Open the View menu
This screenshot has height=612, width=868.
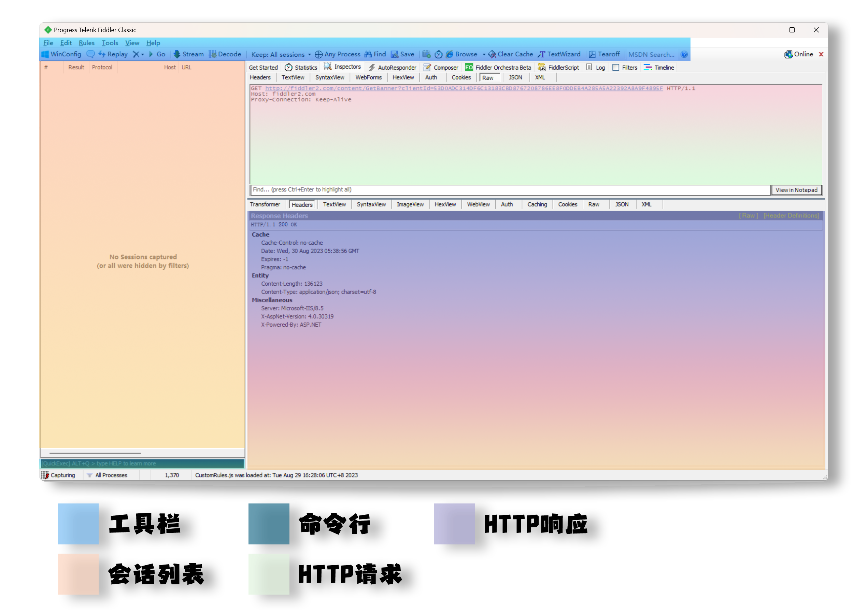tap(132, 43)
